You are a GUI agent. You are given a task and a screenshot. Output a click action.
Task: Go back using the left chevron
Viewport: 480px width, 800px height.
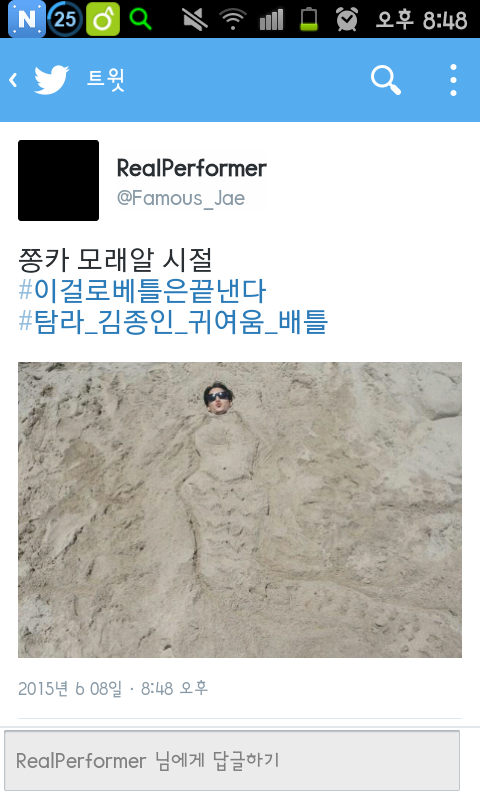[13, 80]
